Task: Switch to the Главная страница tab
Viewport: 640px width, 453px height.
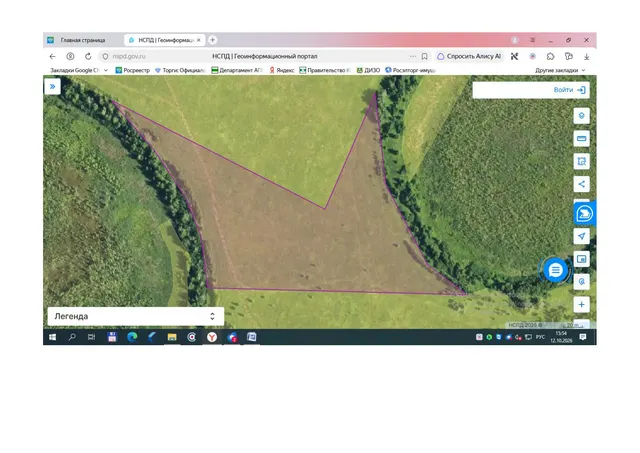Action: click(83, 40)
